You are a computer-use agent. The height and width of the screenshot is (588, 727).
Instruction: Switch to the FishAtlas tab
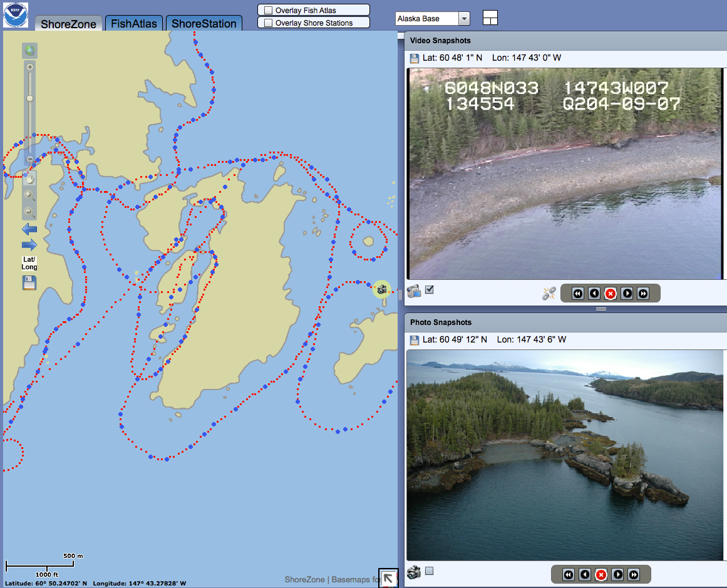[x=133, y=23]
